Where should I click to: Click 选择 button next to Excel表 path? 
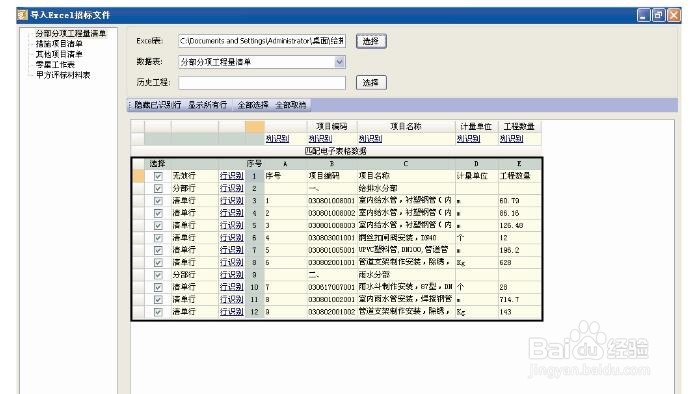[x=371, y=41]
